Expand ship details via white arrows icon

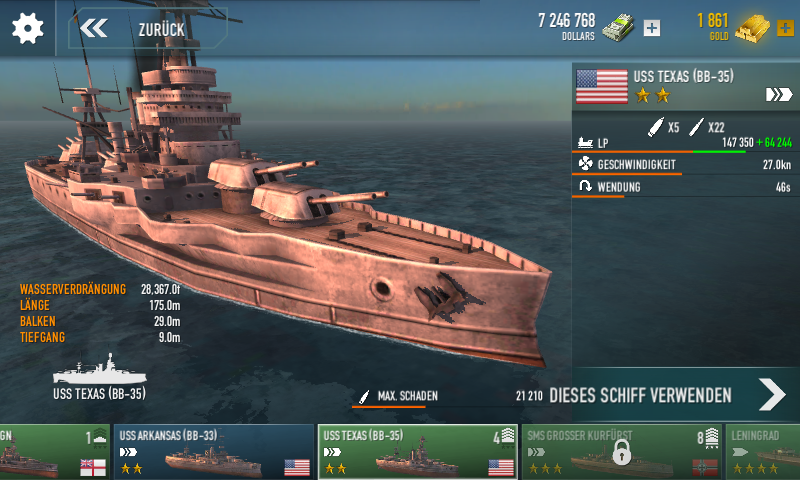779,94
